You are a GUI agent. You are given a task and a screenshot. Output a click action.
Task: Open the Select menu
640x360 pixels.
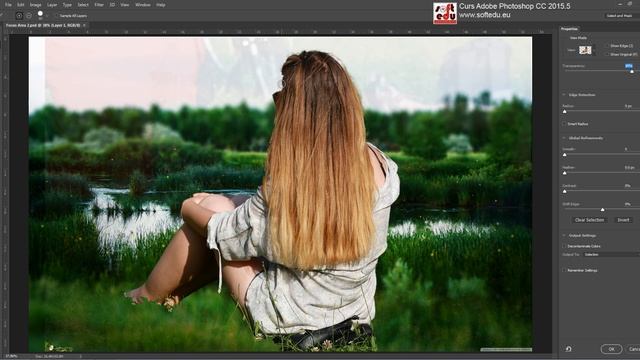[83, 5]
